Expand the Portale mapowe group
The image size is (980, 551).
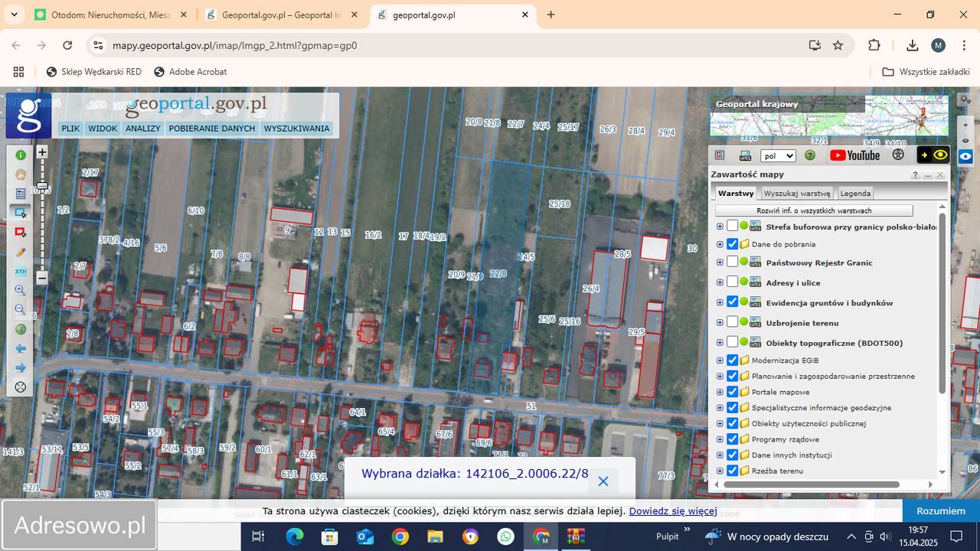tap(720, 392)
